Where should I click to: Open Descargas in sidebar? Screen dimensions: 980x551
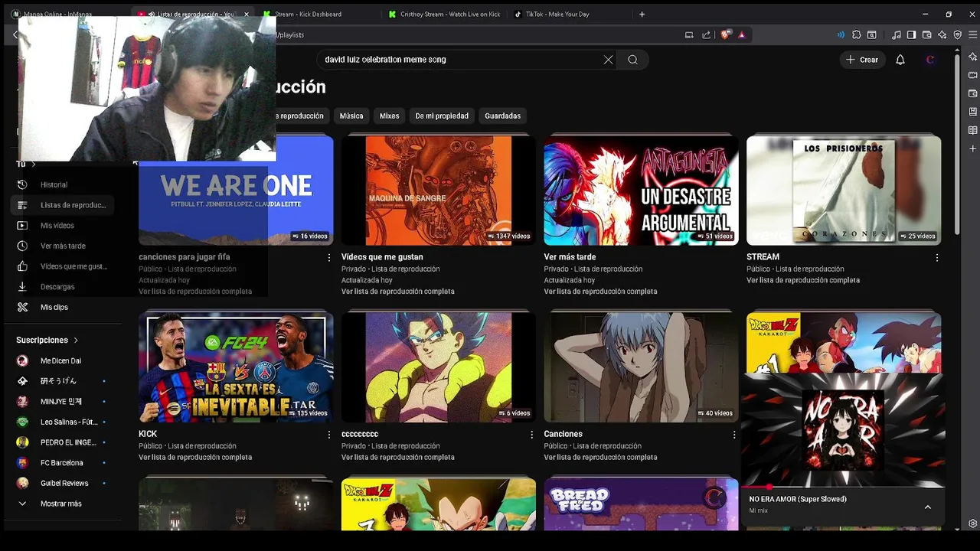click(x=62, y=287)
